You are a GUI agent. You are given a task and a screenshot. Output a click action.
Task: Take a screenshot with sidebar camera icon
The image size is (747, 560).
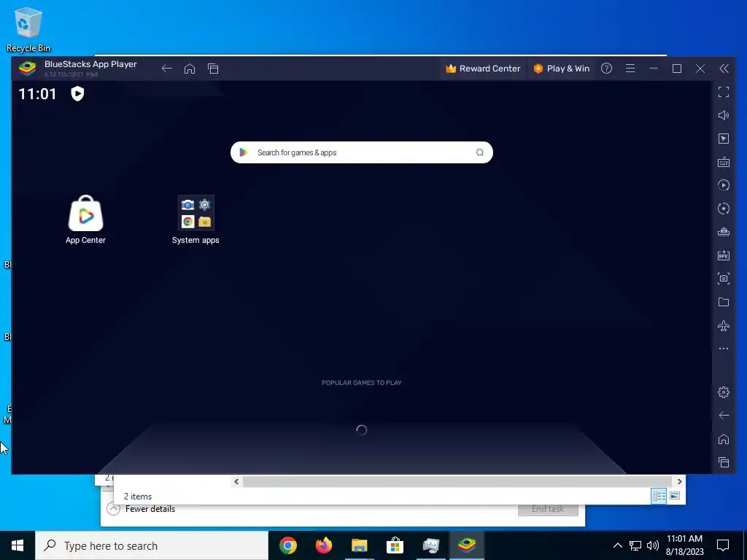(x=724, y=279)
